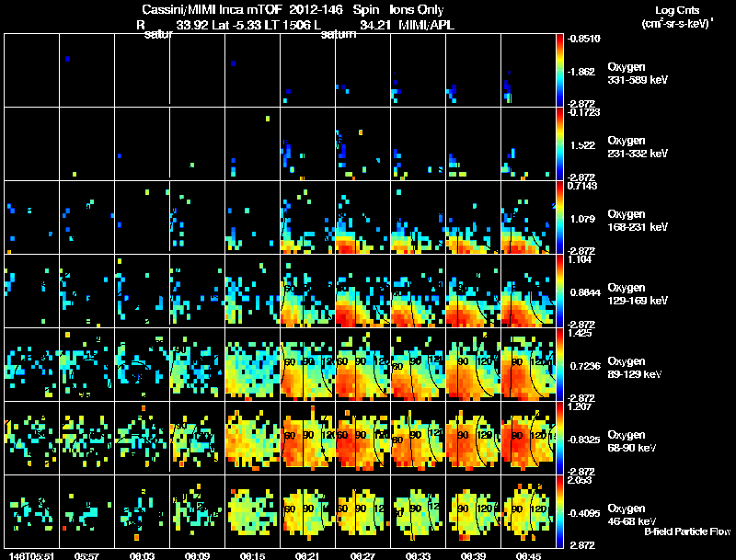Click the 06:45 time axis label
The height and width of the screenshot is (560, 736).
pos(528,556)
